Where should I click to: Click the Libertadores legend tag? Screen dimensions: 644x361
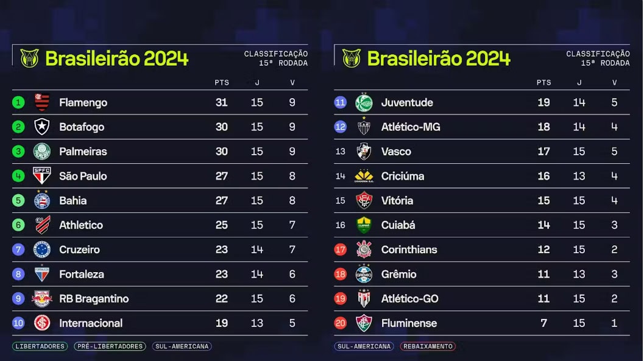(x=40, y=346)
